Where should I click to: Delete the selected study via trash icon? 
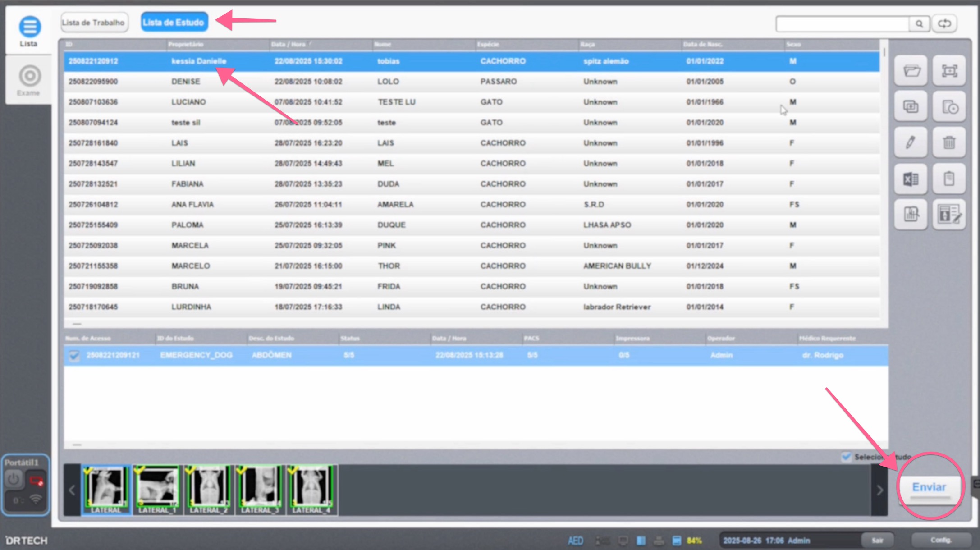(x=948, y=142)
